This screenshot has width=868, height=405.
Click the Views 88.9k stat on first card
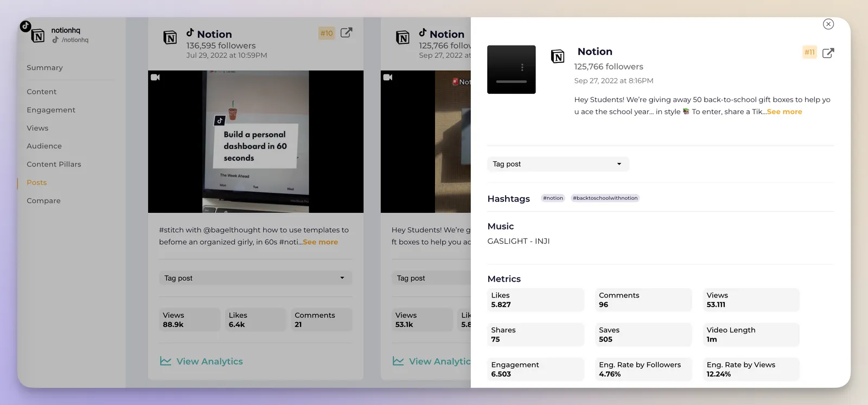[x=190, y=320]
